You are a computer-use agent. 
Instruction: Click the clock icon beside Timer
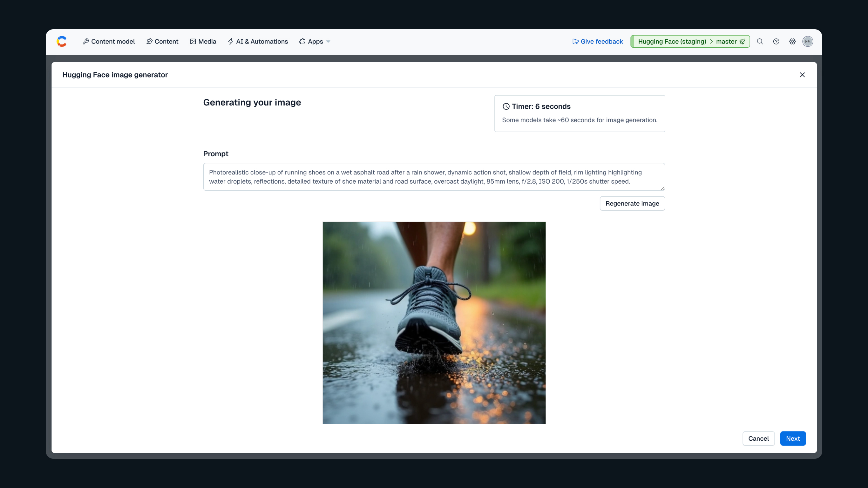pos(506,106)
